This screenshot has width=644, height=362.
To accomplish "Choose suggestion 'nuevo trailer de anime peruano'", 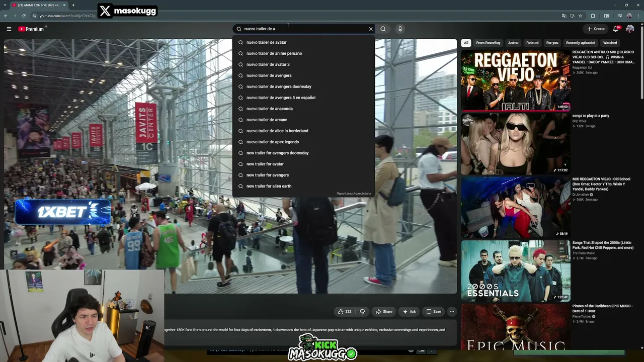I will point(303,53).
